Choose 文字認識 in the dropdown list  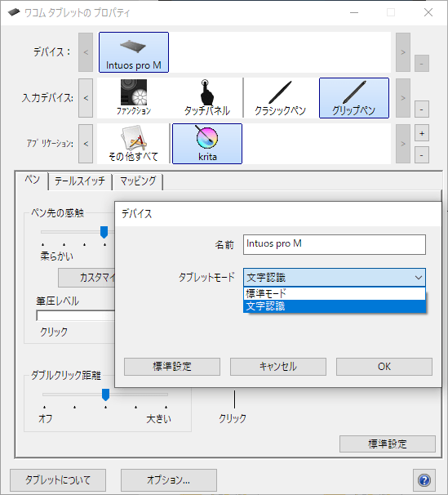335,306
